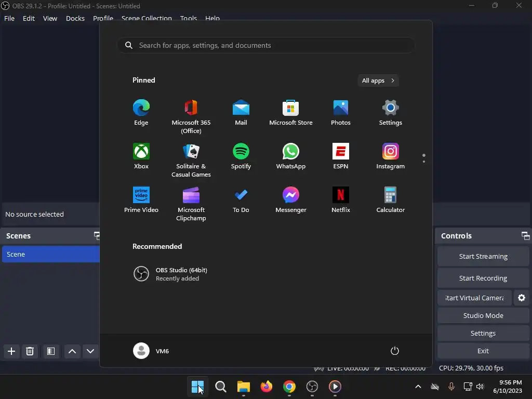Viewport: 532px width, 399px height.
Task: Click the Windows Start button
Action: (x=197, y=387)
